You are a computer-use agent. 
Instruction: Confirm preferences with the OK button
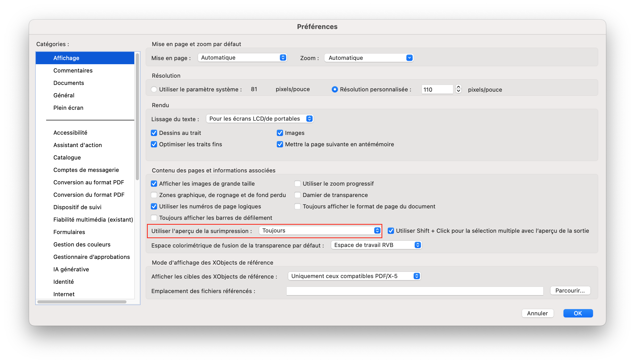[x=578, y=313]
